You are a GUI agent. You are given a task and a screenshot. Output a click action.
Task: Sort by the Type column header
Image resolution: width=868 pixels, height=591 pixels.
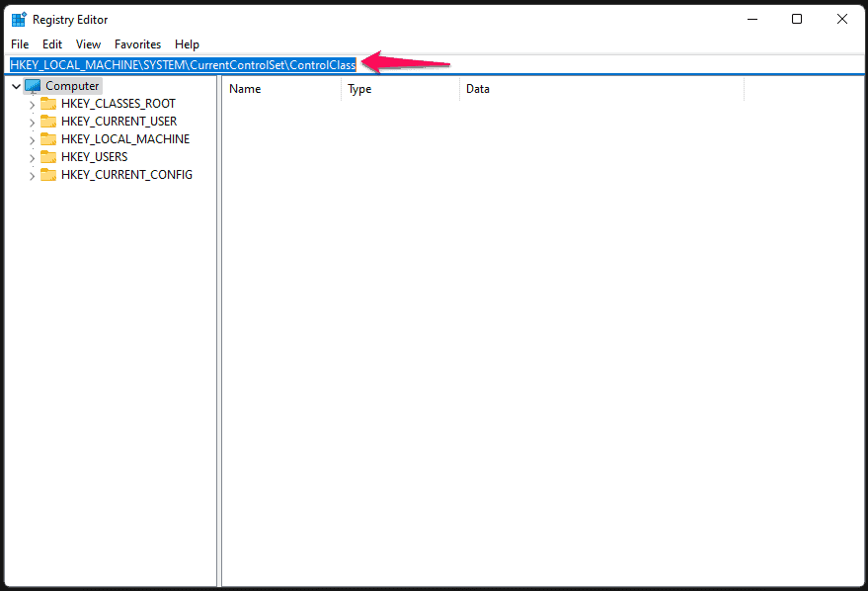pyautogui.click(x=400, y=89)
